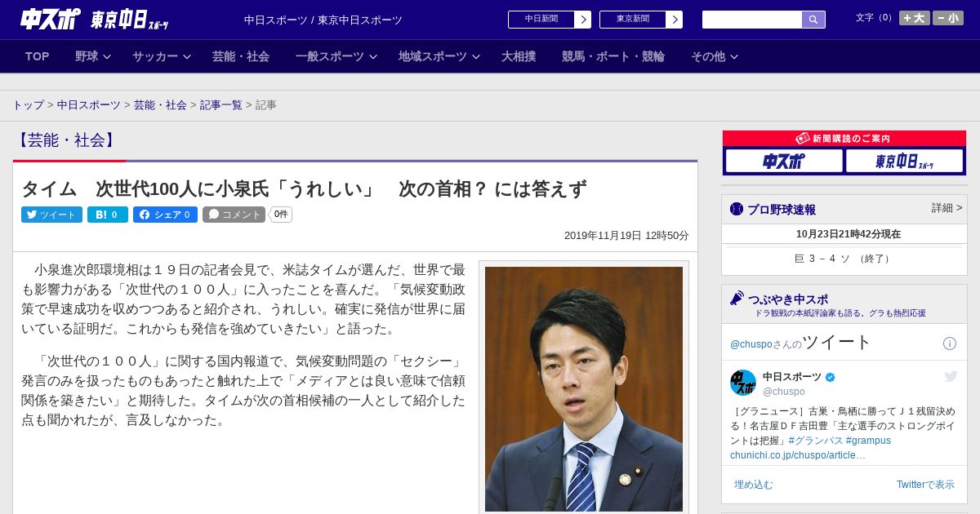980x514 pixels.
Task: Expand the サッカー dropdown menu
Action: 161,56
